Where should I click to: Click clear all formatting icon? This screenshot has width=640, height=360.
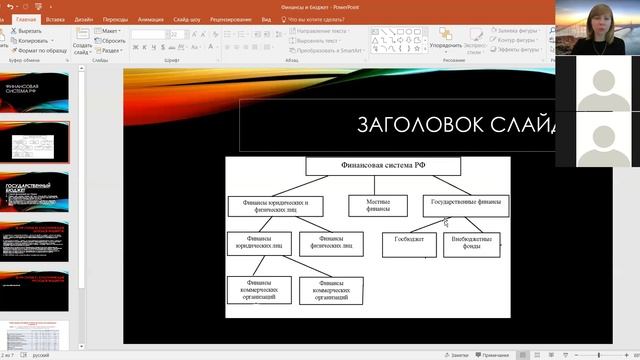click(215, 35)
